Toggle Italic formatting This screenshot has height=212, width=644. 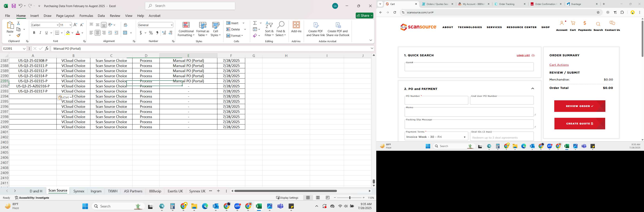point(40,33)
